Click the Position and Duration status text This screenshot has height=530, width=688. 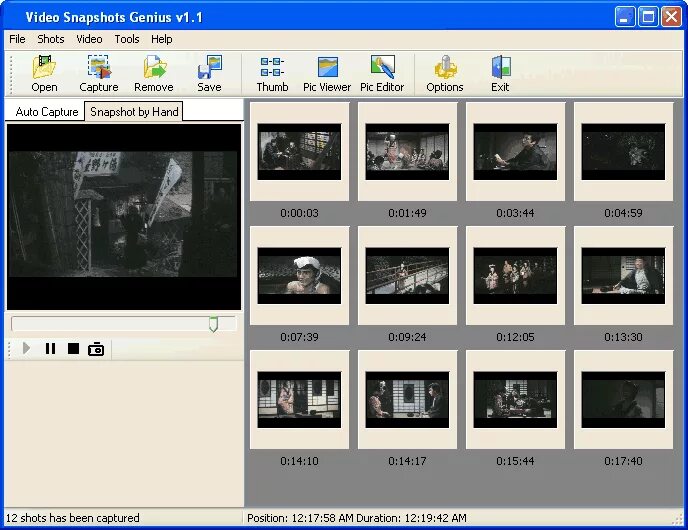tap(357, 518)
